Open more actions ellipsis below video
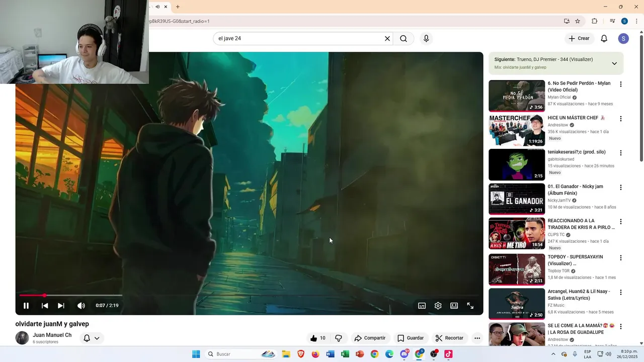 coord(477,338)
